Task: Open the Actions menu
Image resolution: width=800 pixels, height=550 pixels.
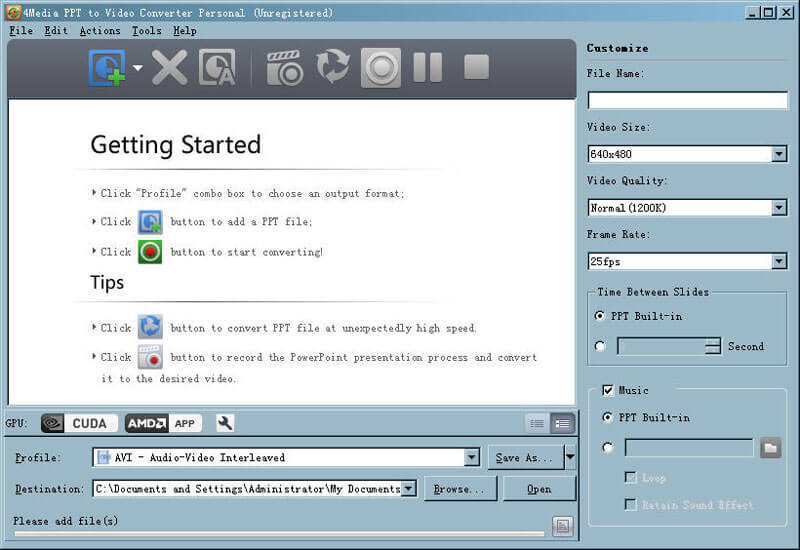Action: click(x=99, y=31)
